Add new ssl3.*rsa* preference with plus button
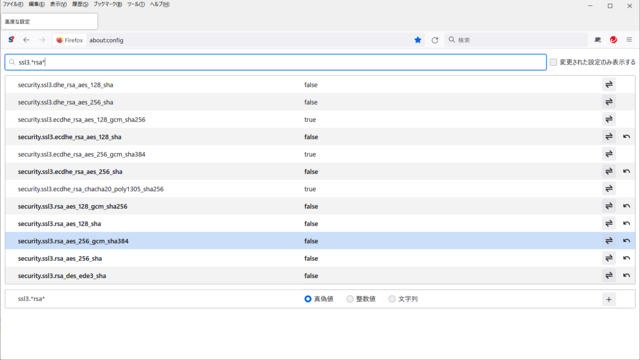The width and height of the screenshot is (640, 360). pos(609,299)
